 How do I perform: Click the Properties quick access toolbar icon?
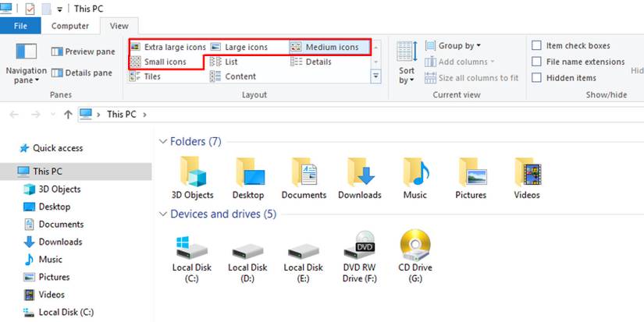tap(30, 9)
